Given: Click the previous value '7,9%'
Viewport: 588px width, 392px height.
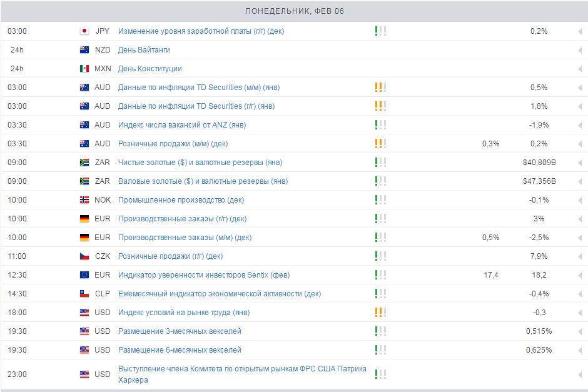Looking at the screenshot, I should (x=539, y=256).
